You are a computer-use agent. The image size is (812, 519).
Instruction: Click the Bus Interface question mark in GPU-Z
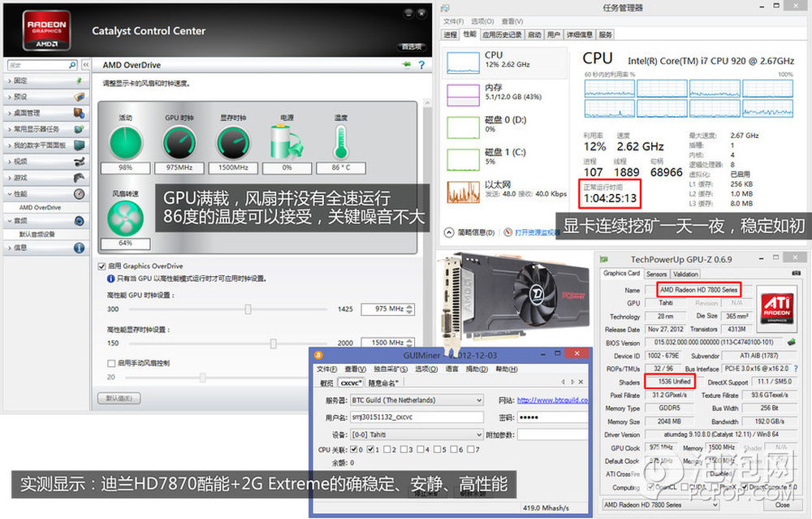[x=796, y=368]
